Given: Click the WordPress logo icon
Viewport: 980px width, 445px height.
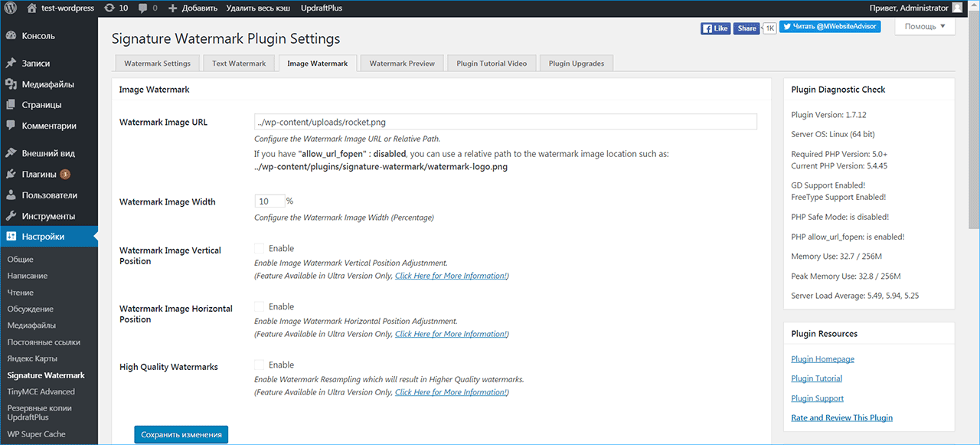Looking at the screenshot, I should coord(11,8).
